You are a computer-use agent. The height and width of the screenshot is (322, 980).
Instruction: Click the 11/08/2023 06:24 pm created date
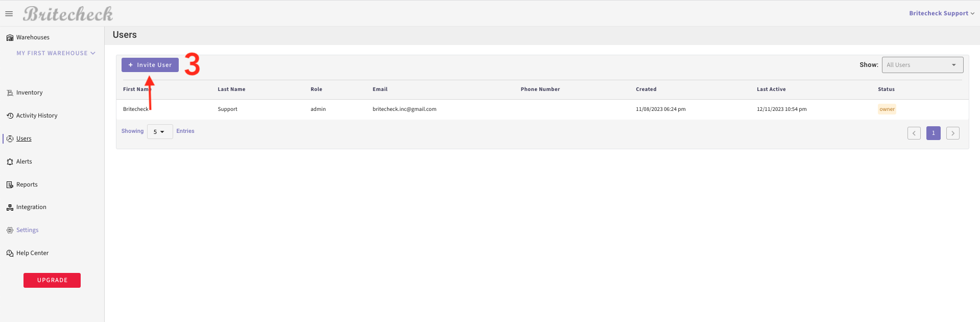click(x=661, y=109)
